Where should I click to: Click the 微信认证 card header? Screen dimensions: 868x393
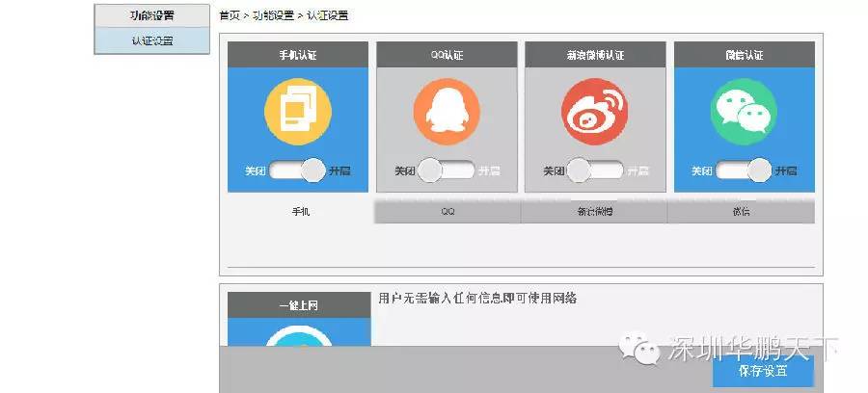744,55
